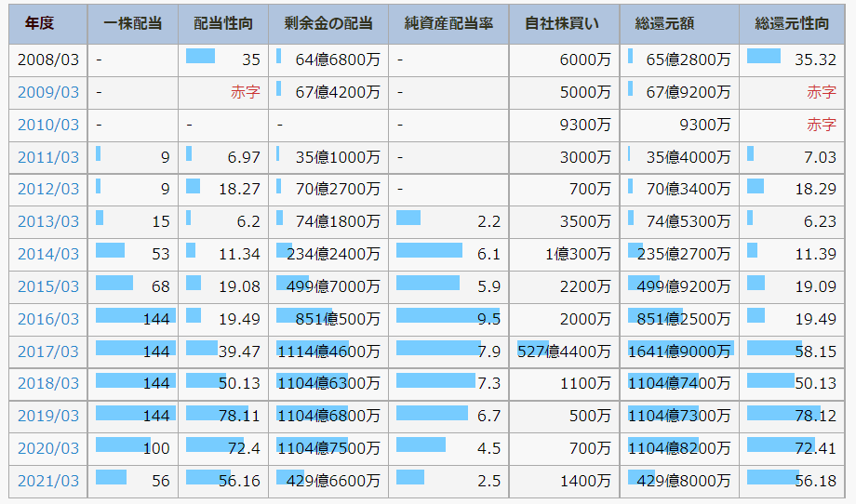Select the 100 dividend per share cell

133,448
